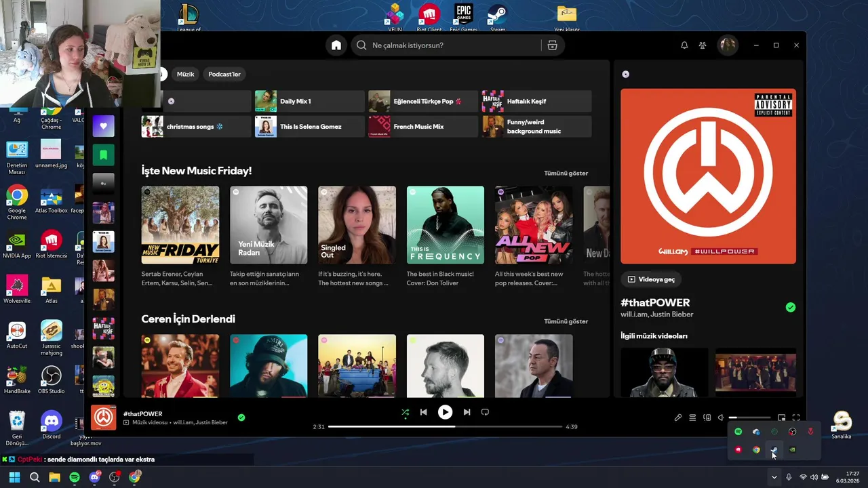Open SpongeBob playlist thumbnail in sidebar
Viewport: 868px width, 488px height.
click(103, 386)
